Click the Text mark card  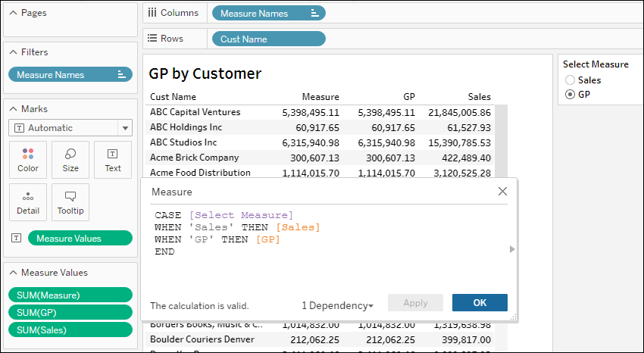pos(113,160)
